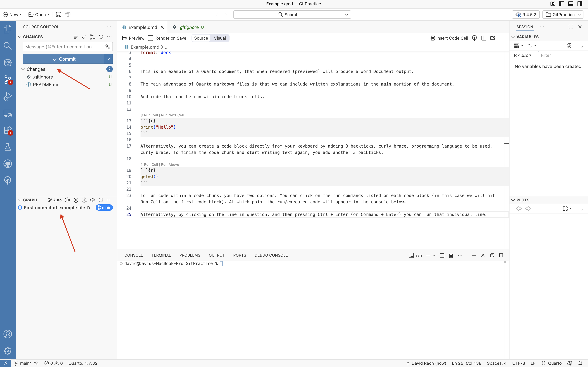
Task: Open the R 4.5.2 interpreter dropdown
Action: click(525, 15)
